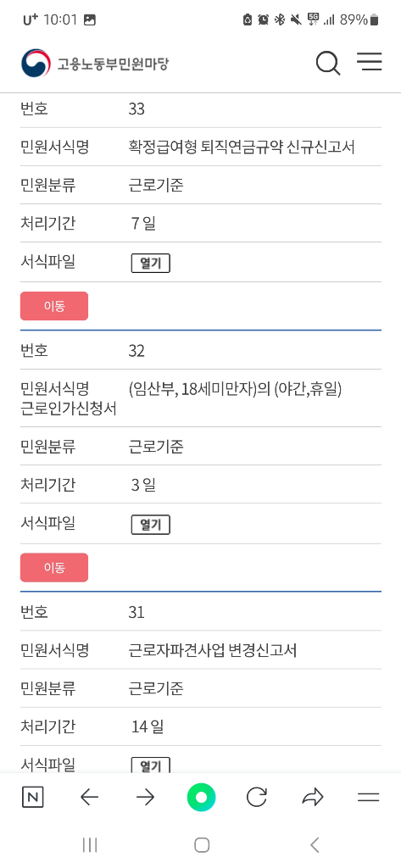Image resolution: width=401 pixels, height=868 pixels.
Task: Tap Android home button
Action: click(x=202, y=845)
